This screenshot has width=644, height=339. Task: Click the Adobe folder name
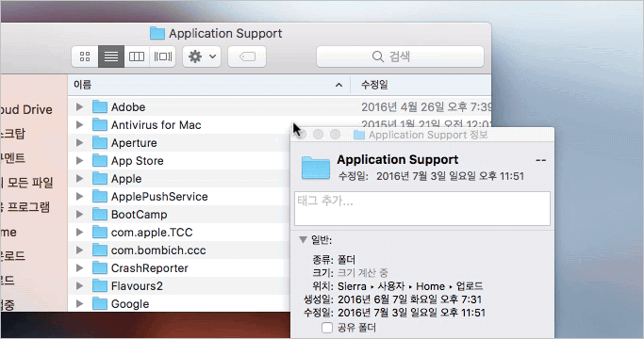128,107
